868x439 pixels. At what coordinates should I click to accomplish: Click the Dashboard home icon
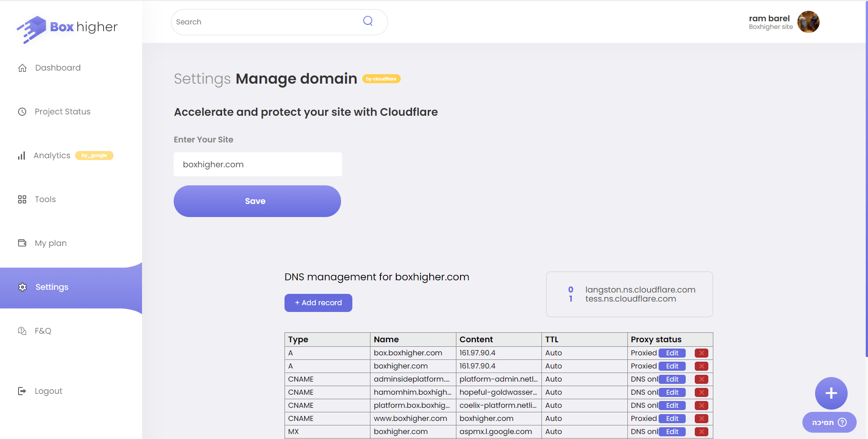pos(22,68)
